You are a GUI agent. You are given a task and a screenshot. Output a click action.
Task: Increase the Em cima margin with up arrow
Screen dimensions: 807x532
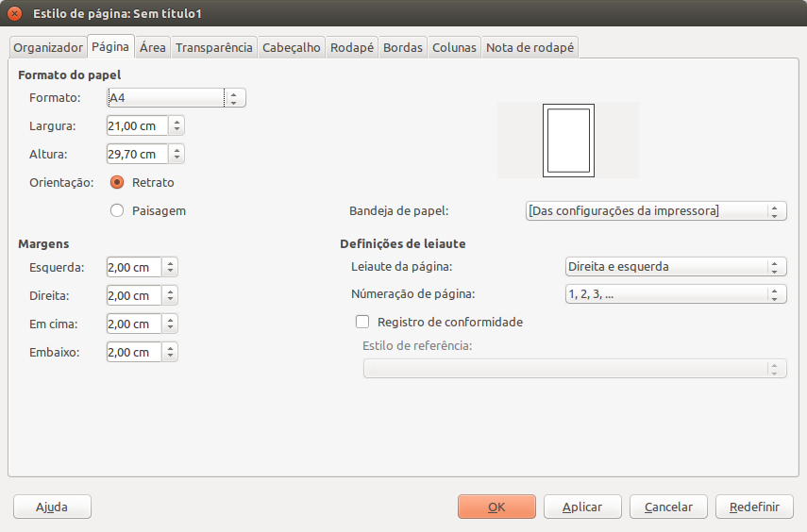click(x=170, y=320)
